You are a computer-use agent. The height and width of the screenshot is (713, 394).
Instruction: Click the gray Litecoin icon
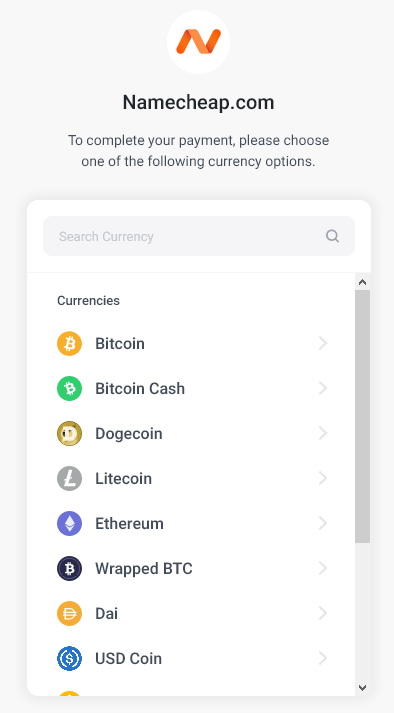(x=70, y=478)
